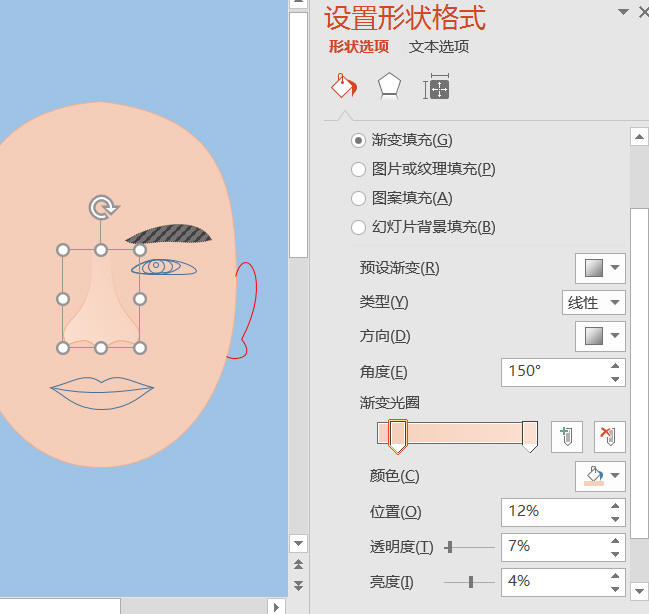The image size is (649, 614).
Task: Select the highlighted left gradient stop
Action: [397, 437]
